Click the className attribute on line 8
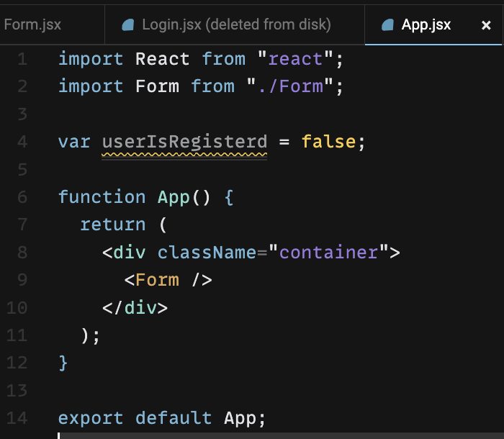Screen dimensions: 504x439 point(207,253)
